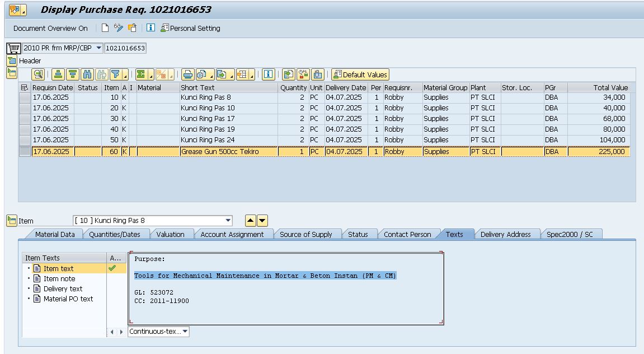Open dropdown arrow beside the export icon
The image size is (644, 354).
232,76
